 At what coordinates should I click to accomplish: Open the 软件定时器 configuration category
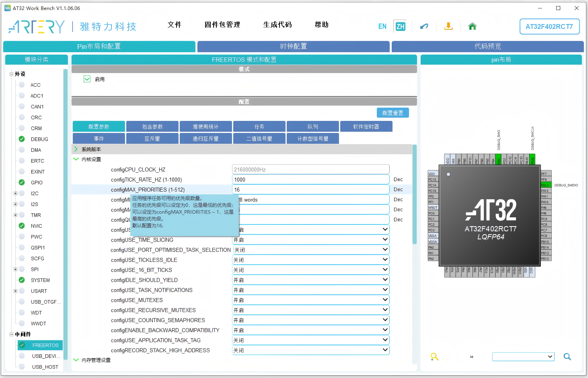click(366, 126)
